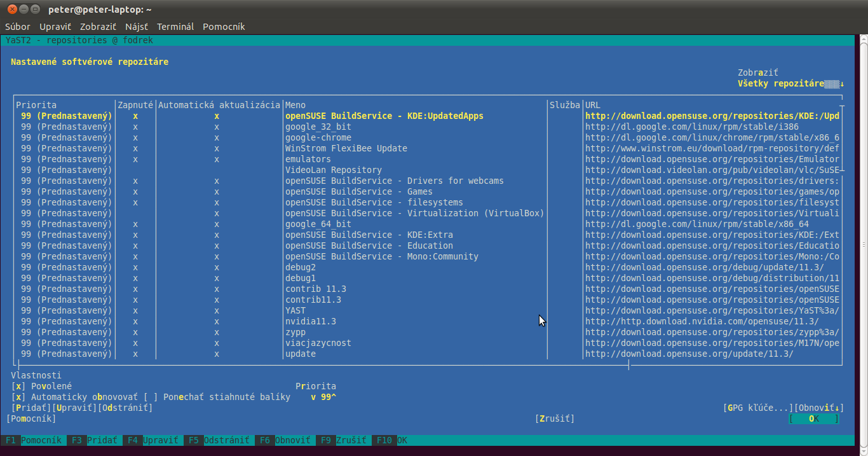Viewport: 868px width, 456px height.
Task: Close the terminal window
Action: tap(12, 9)
